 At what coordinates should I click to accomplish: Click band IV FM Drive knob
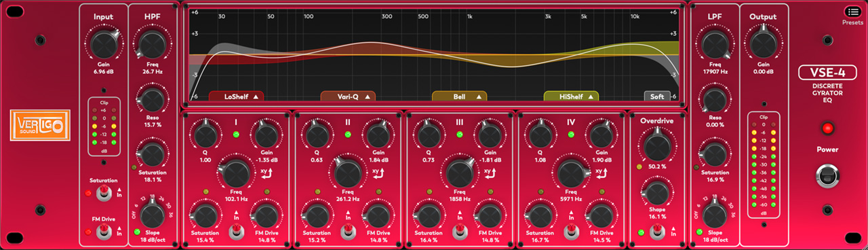click(602, 216)
